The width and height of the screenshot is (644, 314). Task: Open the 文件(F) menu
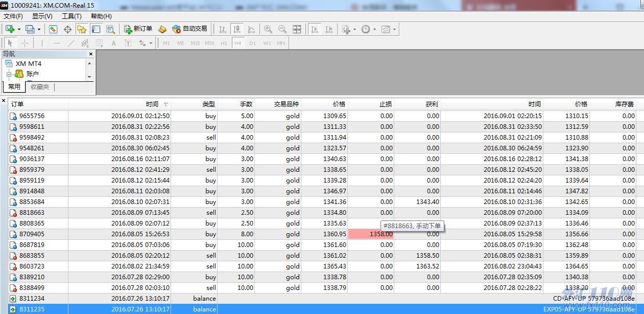pyautogui.click(x=13, y=16)
